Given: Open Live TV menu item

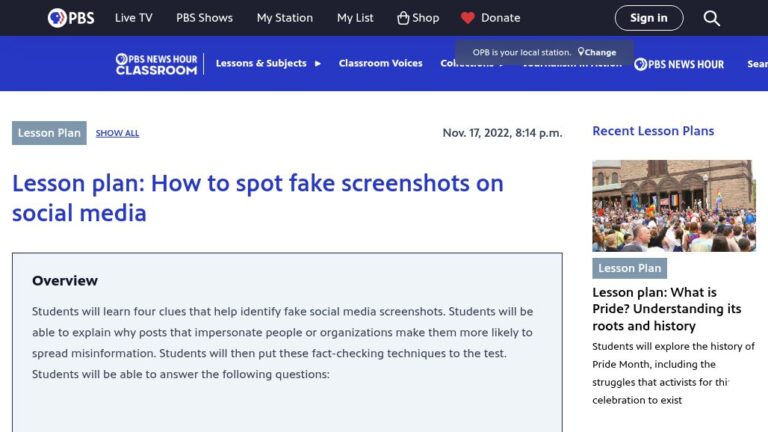Looking at the screenshot, I should 134,18.
